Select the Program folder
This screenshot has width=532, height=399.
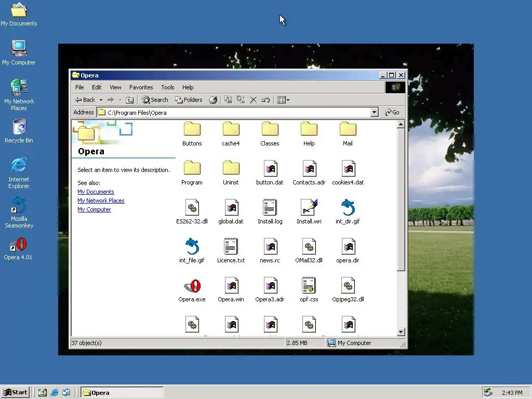click(192, 173)
